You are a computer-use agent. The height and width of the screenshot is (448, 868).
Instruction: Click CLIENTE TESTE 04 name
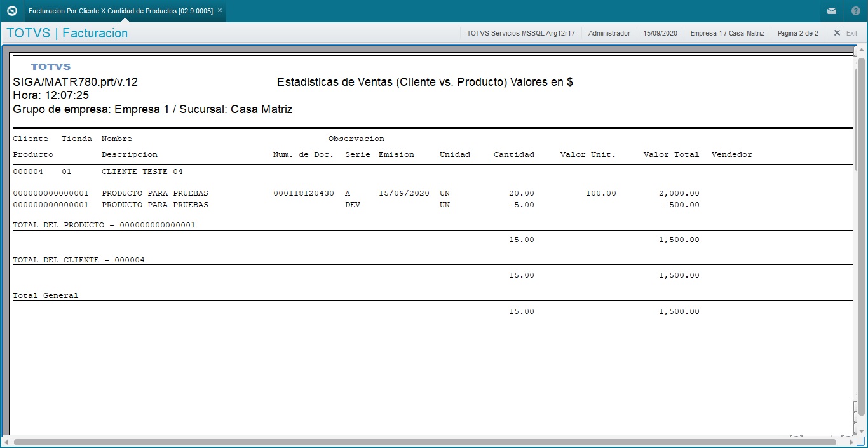pyautogui.click(x=142, y=172)
